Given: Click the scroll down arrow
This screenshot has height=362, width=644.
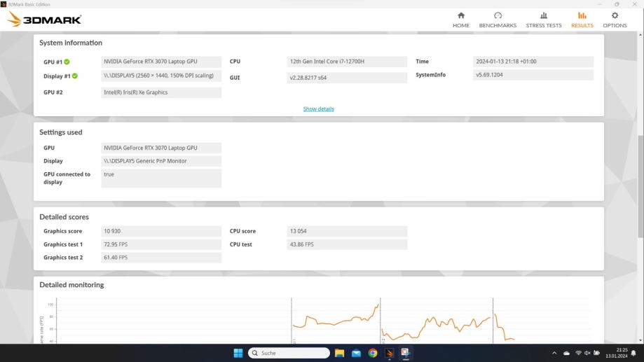Looking at the screenshot, I should tap(640, 340).
